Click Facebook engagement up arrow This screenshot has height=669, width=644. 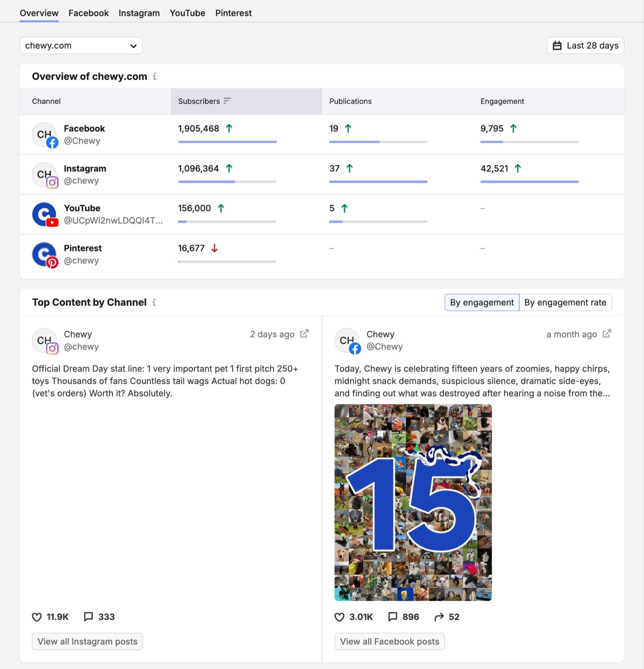coord(513,128)
